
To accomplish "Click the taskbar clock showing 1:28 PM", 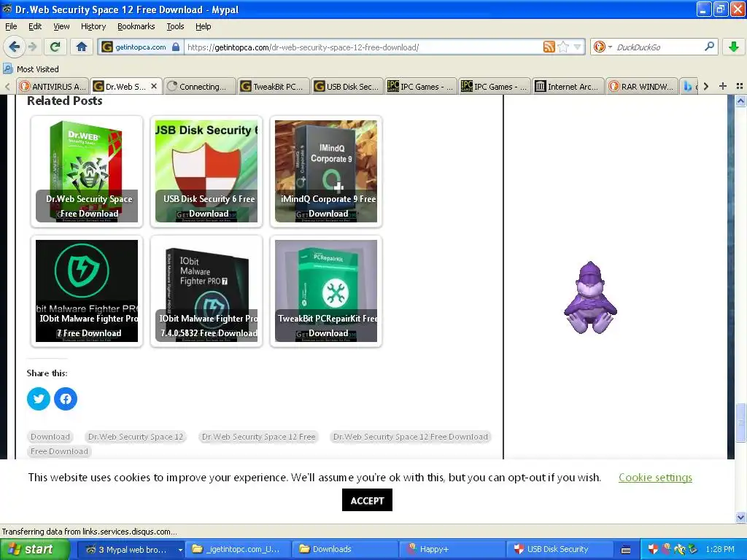I will tap(720, 550).
